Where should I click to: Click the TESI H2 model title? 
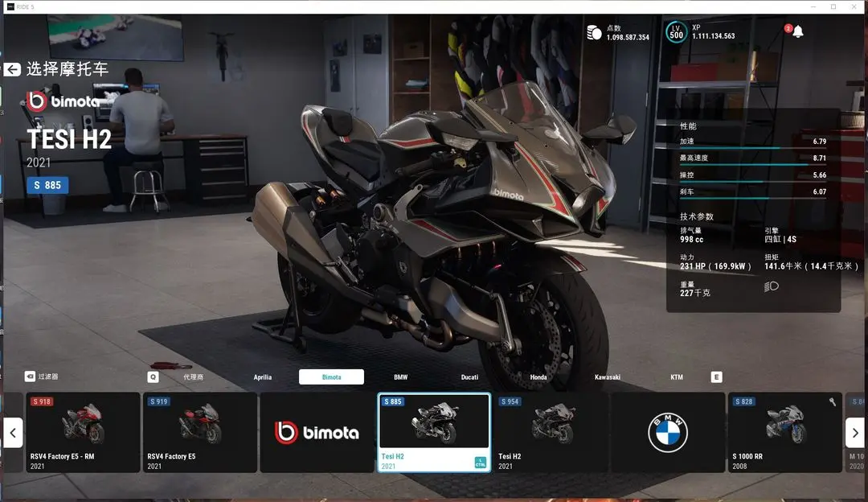pos(69,139)
